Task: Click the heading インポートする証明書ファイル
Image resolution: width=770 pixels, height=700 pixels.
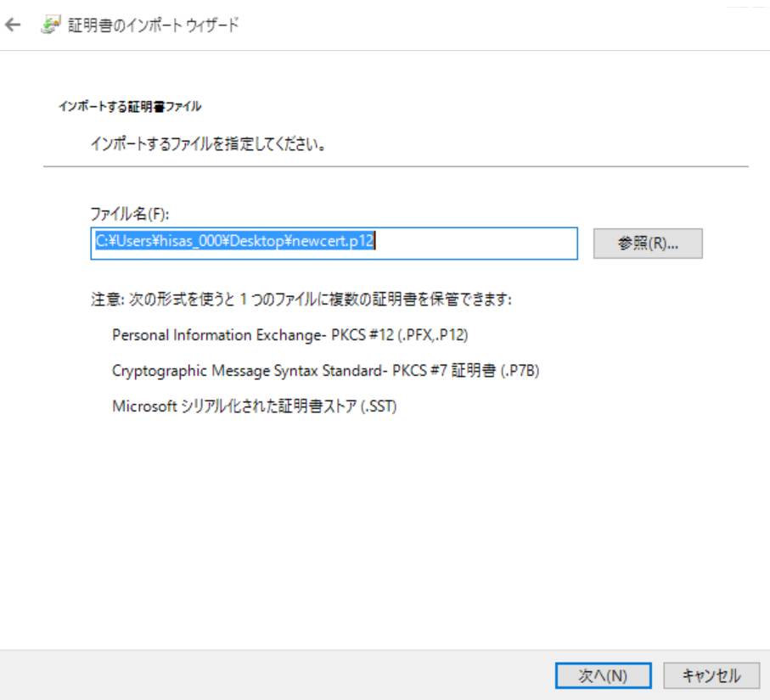Action: pyautogui.click(x=130, y=107)
